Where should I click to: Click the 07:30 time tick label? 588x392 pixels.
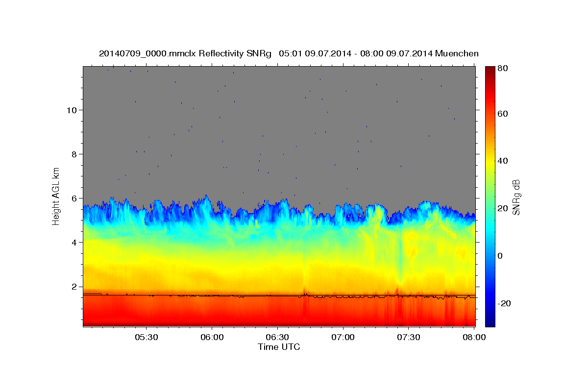409,337
